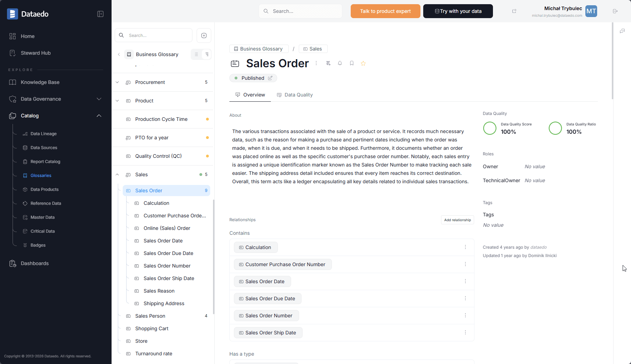Open Customer Purchase Order Number chip
The width and height of the screenshot is (631, 364).
[x=283, y=264]
